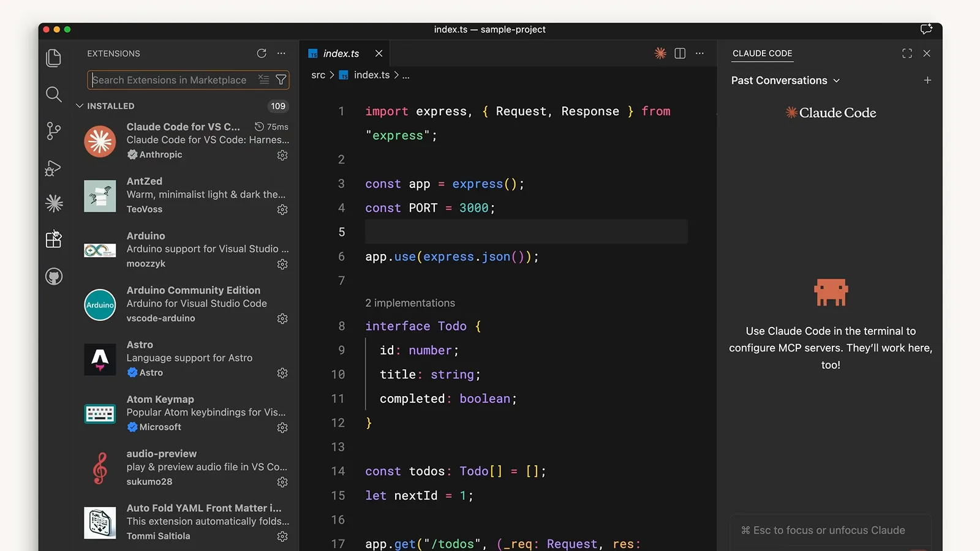This screenshot has width=980, height=551.
Task: Open the Source Control view
Action: (x=54, y=130)
